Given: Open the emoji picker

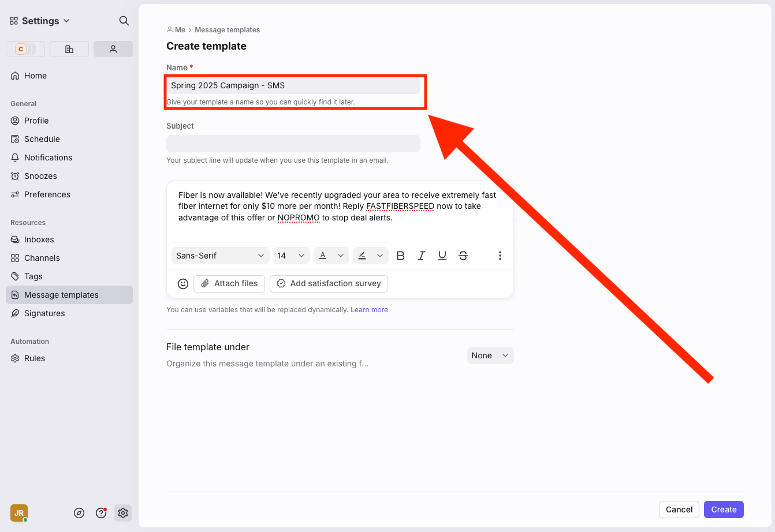Looking at the screenshot, I should tap(183, 284).
